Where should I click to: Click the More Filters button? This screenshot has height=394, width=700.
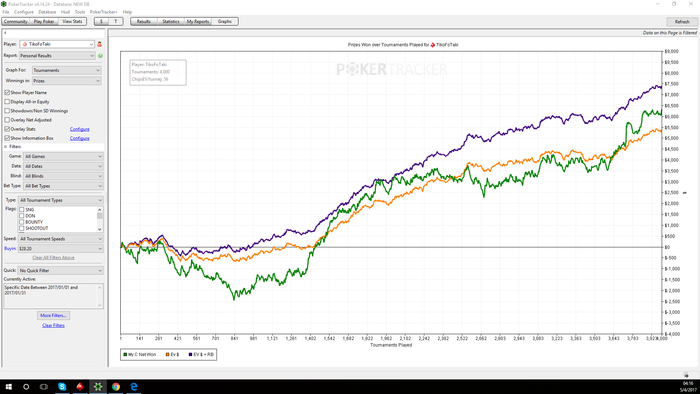point(53,315)
